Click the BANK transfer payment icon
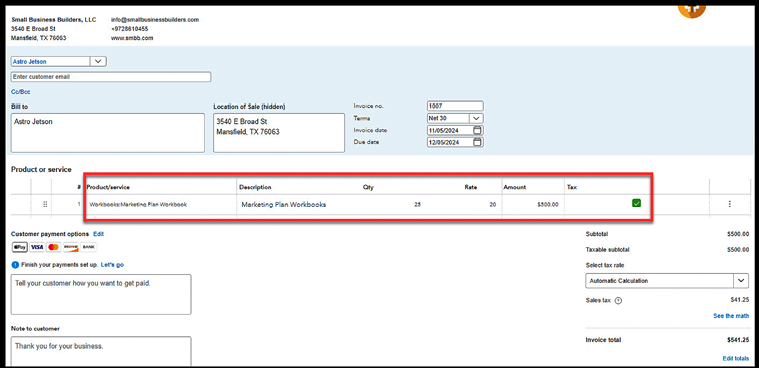759x368 pixels. point(89,247)
